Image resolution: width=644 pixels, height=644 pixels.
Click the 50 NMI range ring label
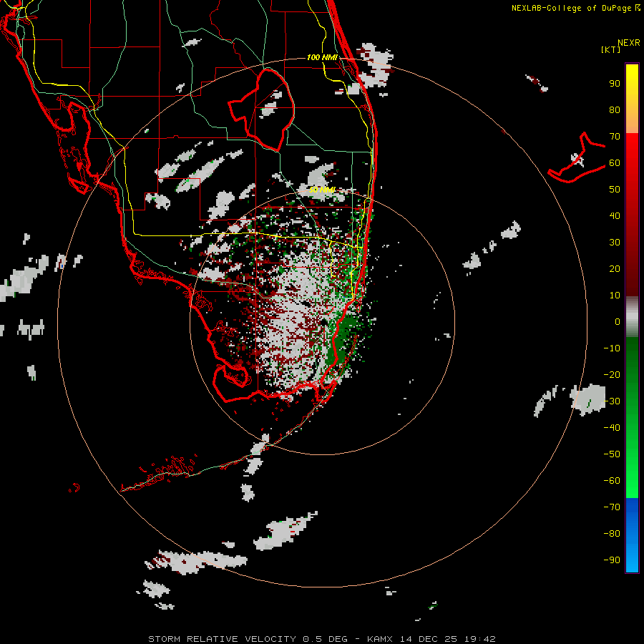[x=322, y=190]
